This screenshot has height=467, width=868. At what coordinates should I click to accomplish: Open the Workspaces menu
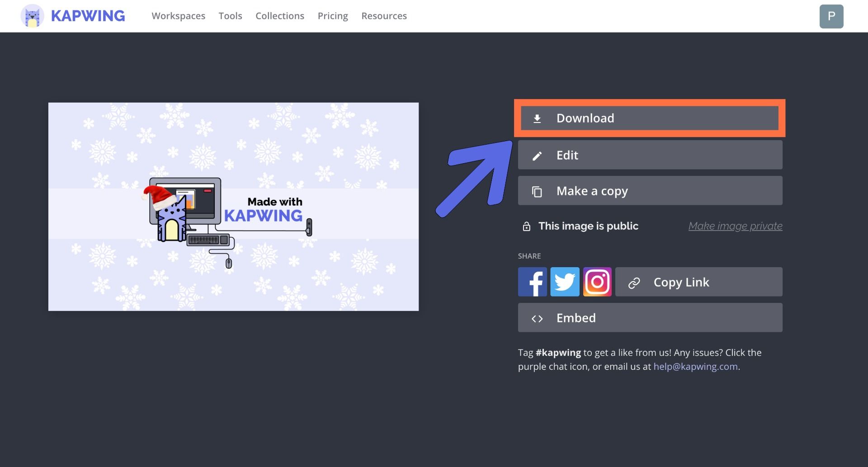coord(178,16)
